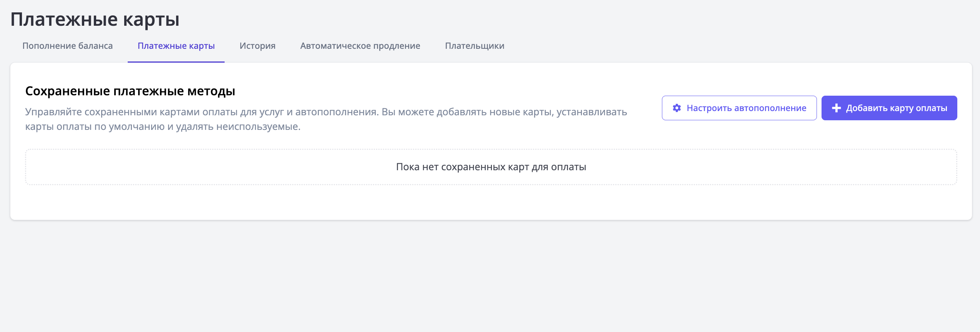Click the Пока нет сохраненных карт message

491,167
